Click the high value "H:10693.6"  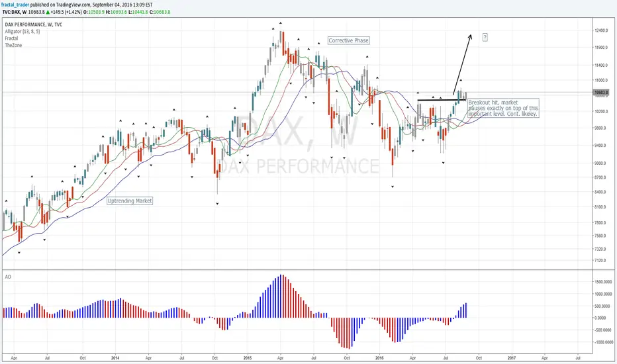click(x=117, y=12)
